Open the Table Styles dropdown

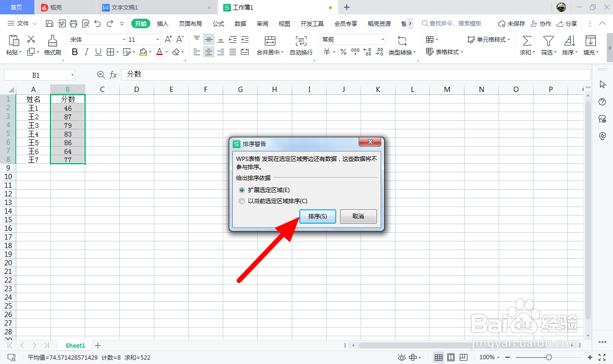click(x=445, y=52)
